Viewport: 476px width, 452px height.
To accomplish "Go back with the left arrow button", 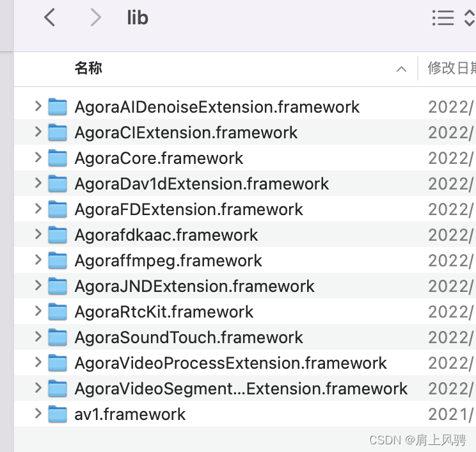I will [49, 18].
